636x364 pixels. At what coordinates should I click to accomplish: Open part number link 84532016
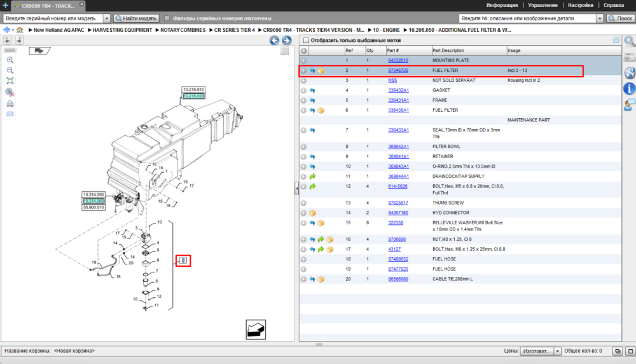pos(398,60)
